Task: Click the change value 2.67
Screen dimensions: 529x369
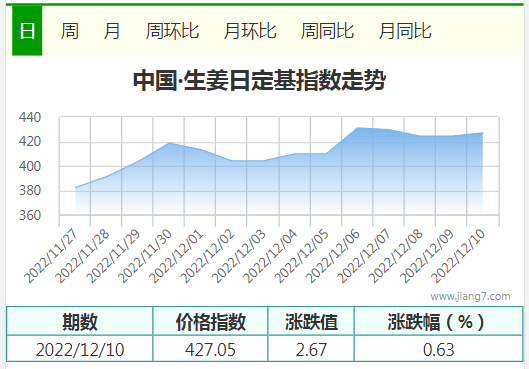Action: click(311, 349)
